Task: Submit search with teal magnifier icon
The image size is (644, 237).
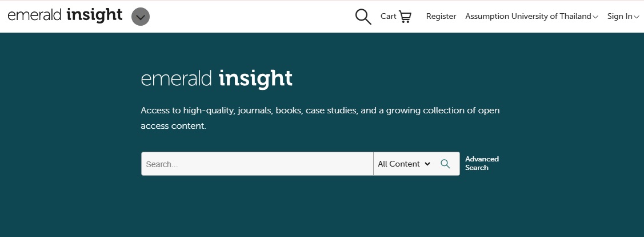Action: coord(445,164)
